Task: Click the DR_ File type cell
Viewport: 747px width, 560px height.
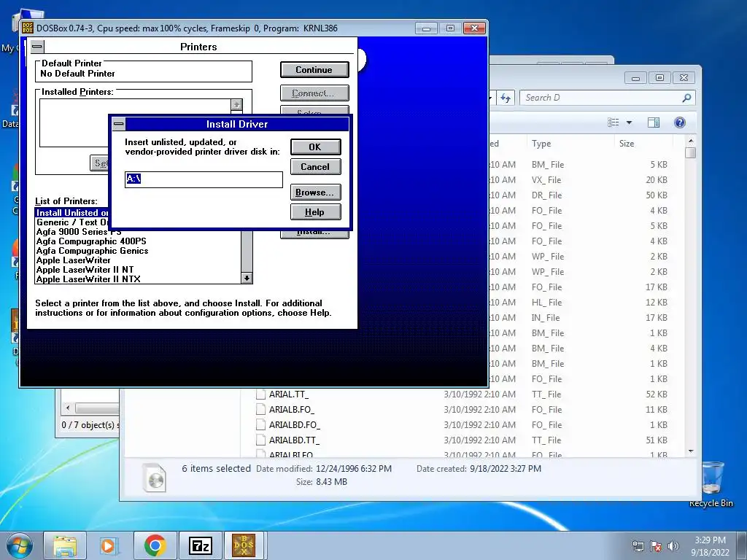Action: 547,195
